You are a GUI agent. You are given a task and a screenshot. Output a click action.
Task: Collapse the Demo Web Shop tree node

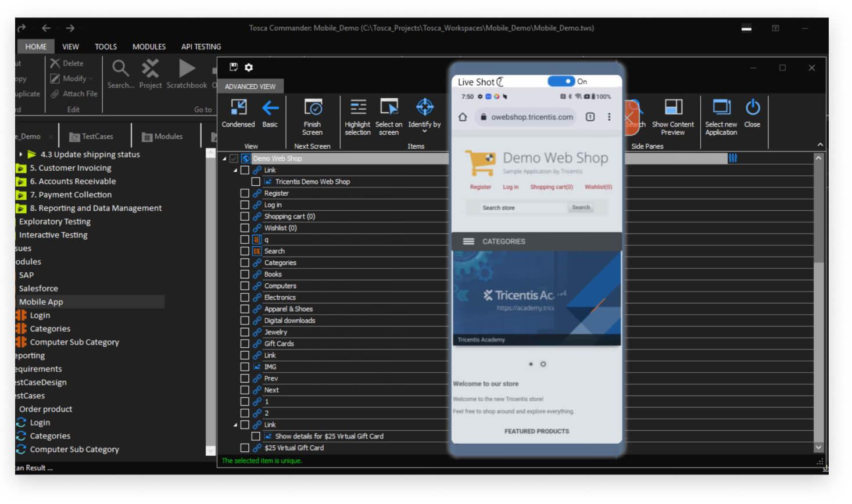pyautogui.click(x=225, y=159)
